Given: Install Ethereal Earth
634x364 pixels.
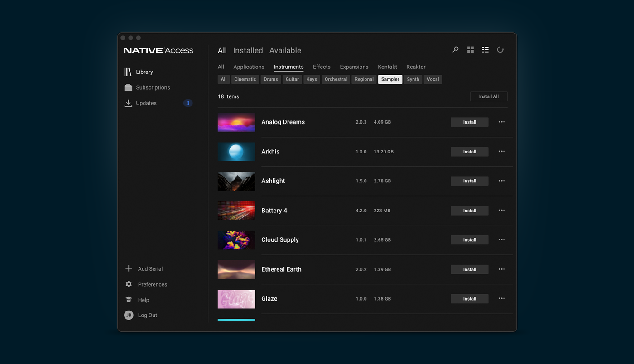Looking at the screenshot, I should click(x=470, y=269).
